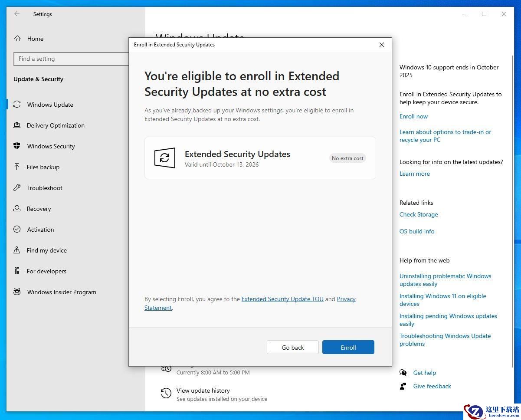Open Uninstalling problematic Windows updates easily
The height and width of the screenshot is (420, 521).
[445, 280]
